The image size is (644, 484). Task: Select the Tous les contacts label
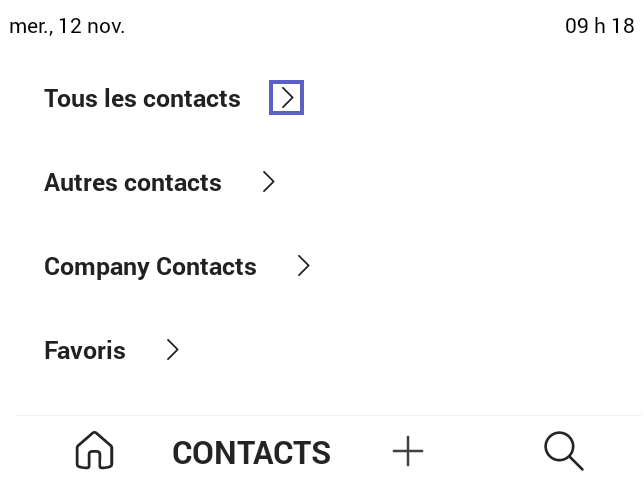click(142, 99)
